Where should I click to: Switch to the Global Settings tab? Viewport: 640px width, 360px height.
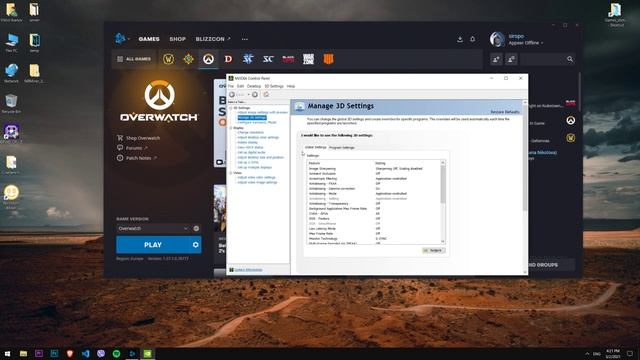tap(316, 147)
